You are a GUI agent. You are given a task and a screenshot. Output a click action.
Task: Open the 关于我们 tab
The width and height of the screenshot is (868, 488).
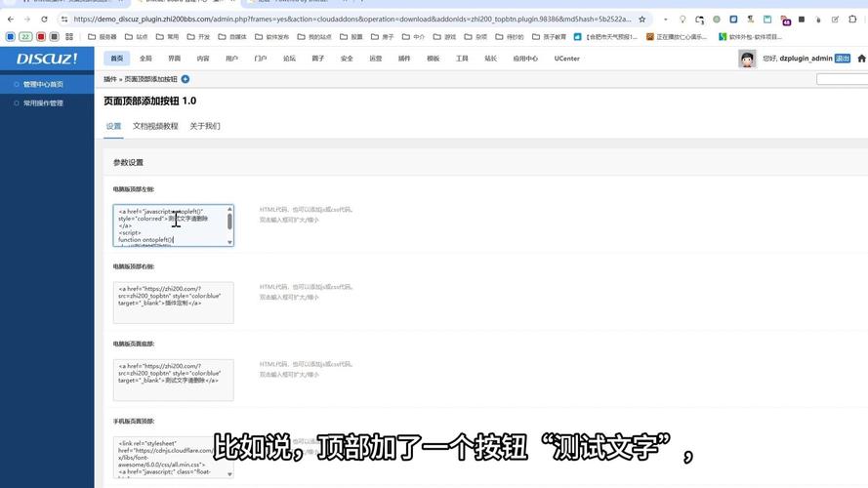(205, 126)
